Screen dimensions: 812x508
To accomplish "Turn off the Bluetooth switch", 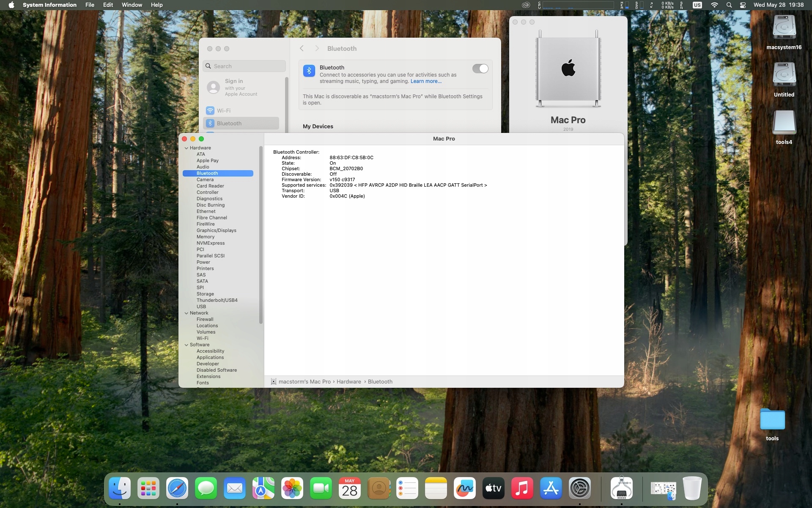I will click(x=480, y=69).
